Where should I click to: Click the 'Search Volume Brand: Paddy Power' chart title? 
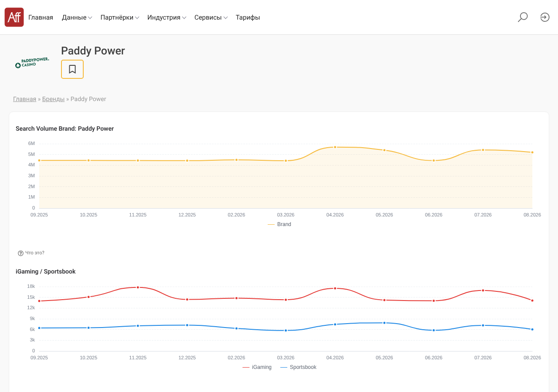coord(65,129)
